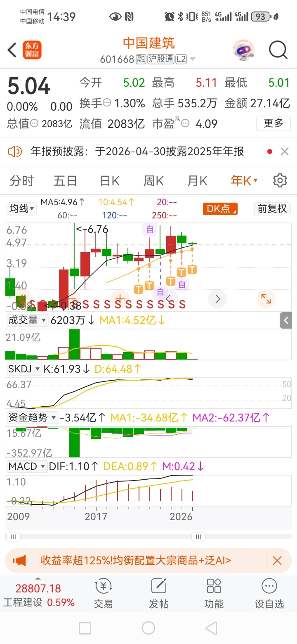Move chart right with arrow button
Image resolution: width=297 pixels, height=644 pixels.
click(x=218, y=299)
